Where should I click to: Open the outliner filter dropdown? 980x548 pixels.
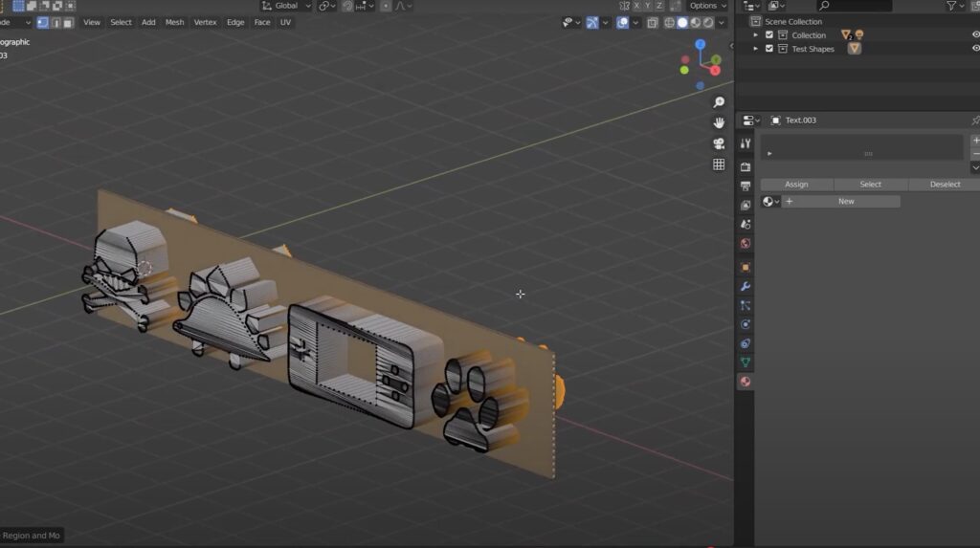955,6
